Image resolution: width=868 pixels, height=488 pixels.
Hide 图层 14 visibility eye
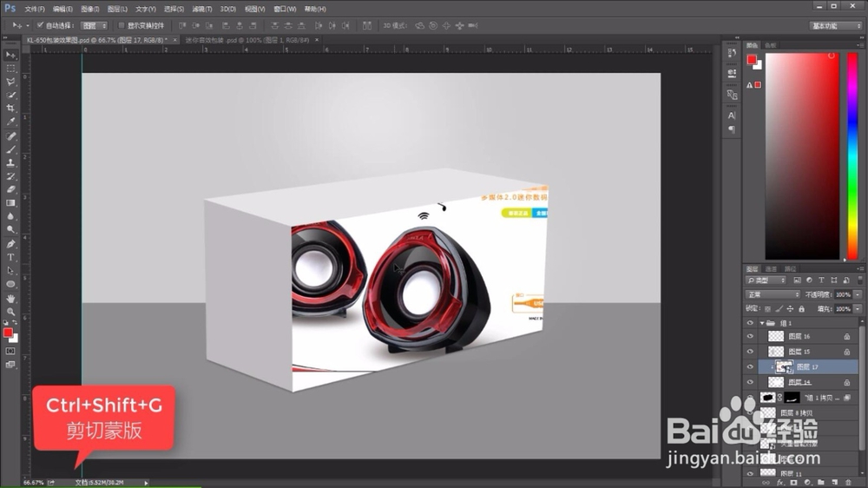click(750, 382)
